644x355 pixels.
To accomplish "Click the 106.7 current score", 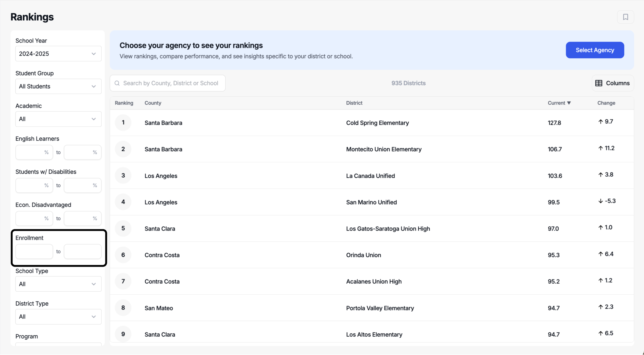I will coord(555,149).
